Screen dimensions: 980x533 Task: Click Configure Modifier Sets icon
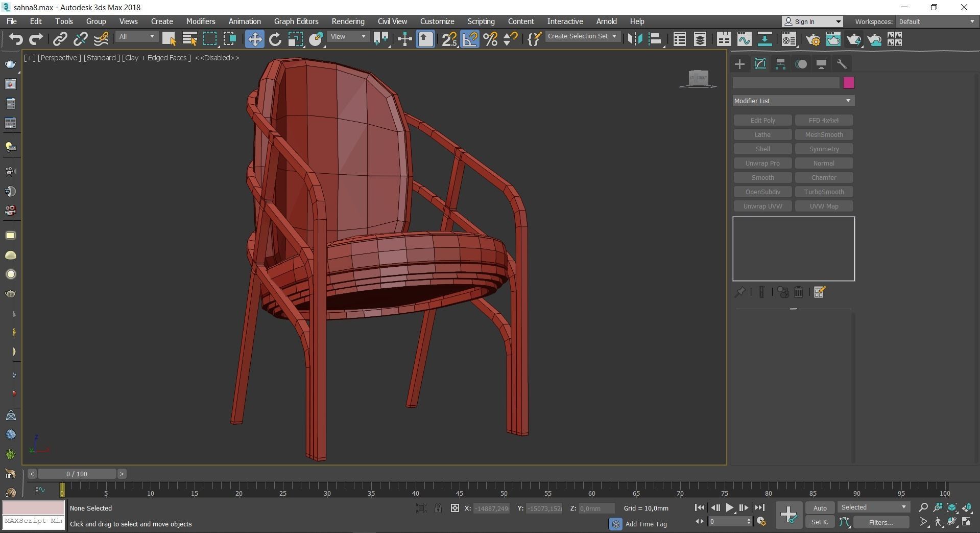pos(820,292)
